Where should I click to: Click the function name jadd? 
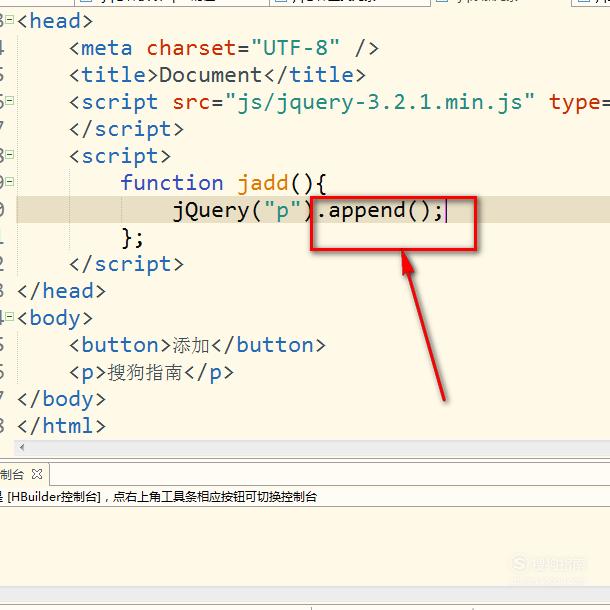point(263,183)
